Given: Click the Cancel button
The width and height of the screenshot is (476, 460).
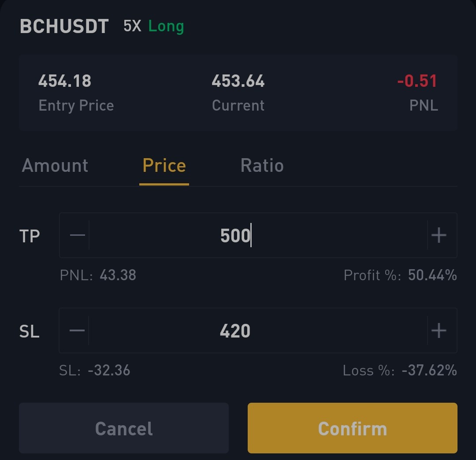Looking at the screenshot, I should click(124, 428).
